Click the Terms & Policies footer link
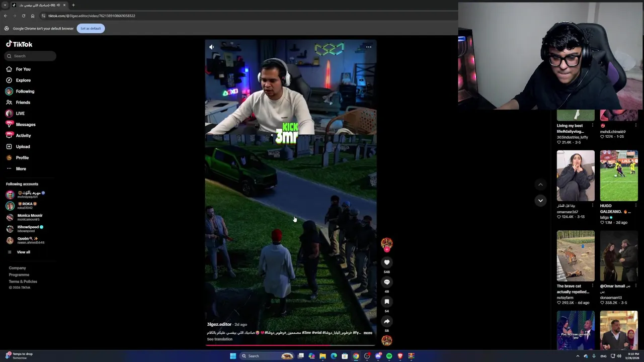This screenshot has height=362, width=644. point(23,281)
